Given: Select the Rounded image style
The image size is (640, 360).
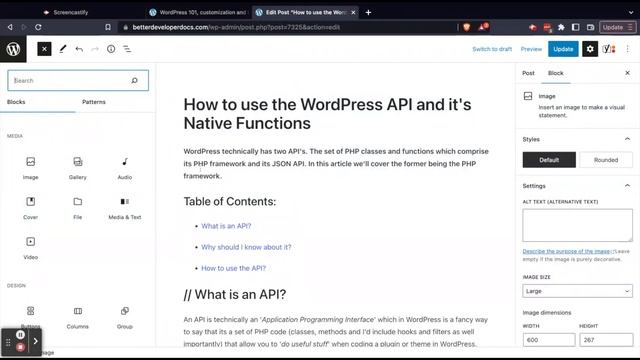Looking at the screenshot, I should (606, 160).
